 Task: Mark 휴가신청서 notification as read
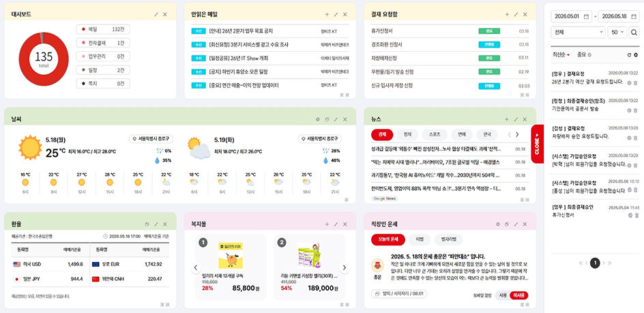pos(630,215)
